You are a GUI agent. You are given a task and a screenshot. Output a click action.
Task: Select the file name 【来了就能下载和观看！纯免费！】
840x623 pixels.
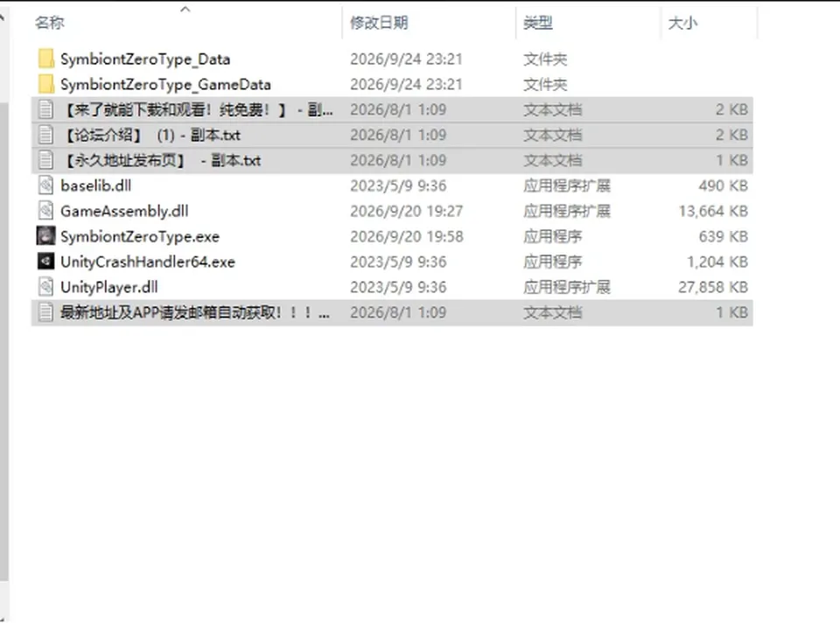click(199, 110)
